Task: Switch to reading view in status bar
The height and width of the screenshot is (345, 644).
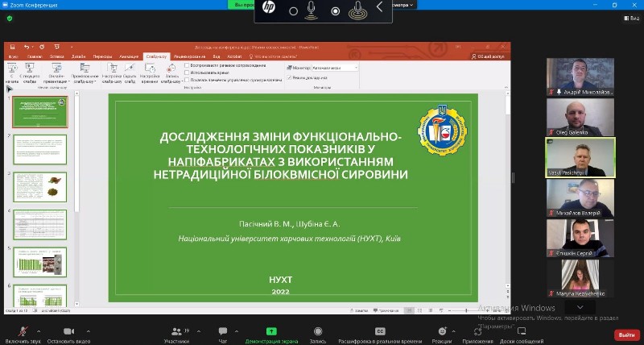Action: (x=431, y=310)
